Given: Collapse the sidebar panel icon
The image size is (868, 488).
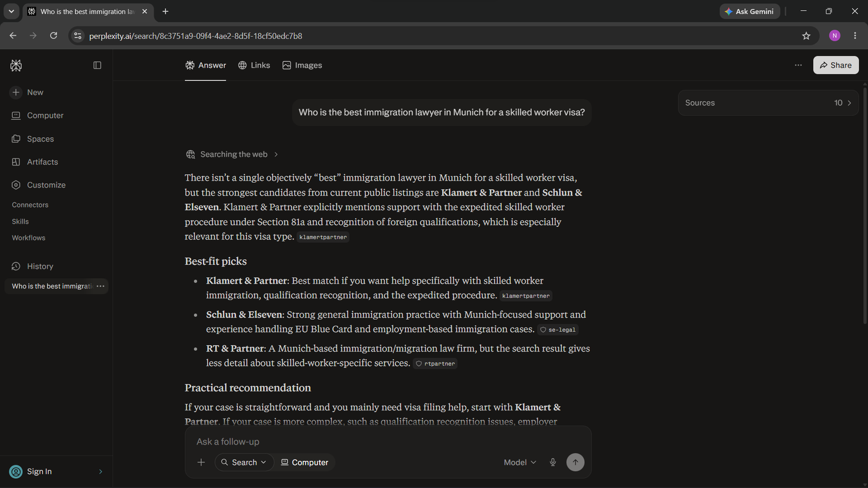Looking at the screenshot, I should 97,65.
